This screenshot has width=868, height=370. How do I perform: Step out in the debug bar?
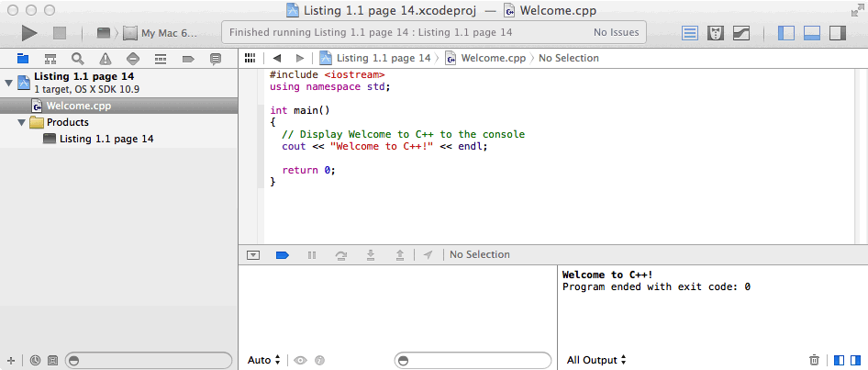(400, 255)
